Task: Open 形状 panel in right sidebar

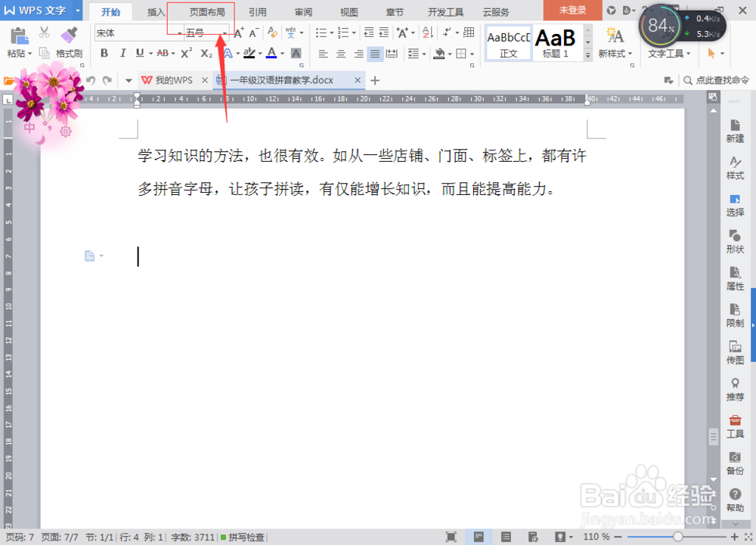Action: pyautogui.click(x=735, y=242)
